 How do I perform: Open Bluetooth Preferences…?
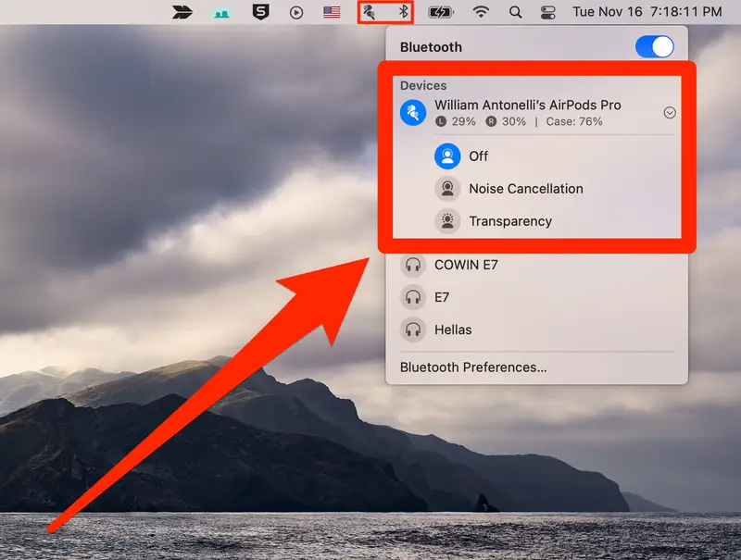[x=473, y=367]
